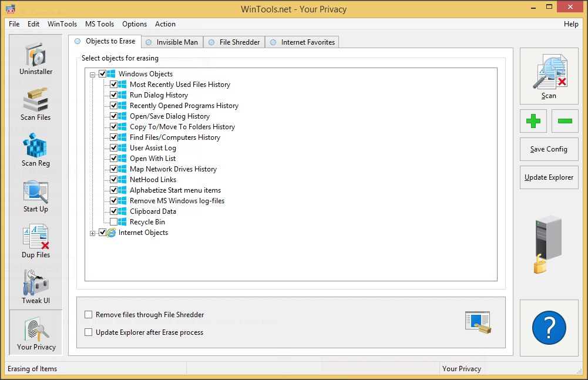Switch to the Invisible Man tab

pos(173,42)
